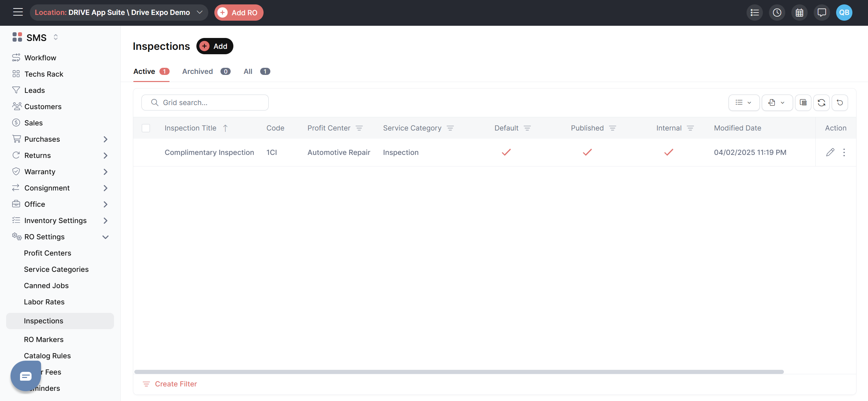Image resolution: width=868 pixels, height=401 pixels.
Task: Toggle the select-all checkbox in grid header
Action: click(x=146, y=128)
